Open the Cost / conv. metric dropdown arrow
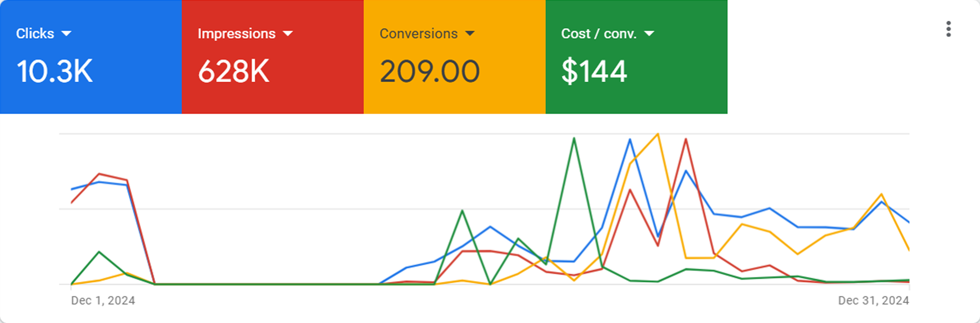 pyautogui.click(x=649, y=34)
